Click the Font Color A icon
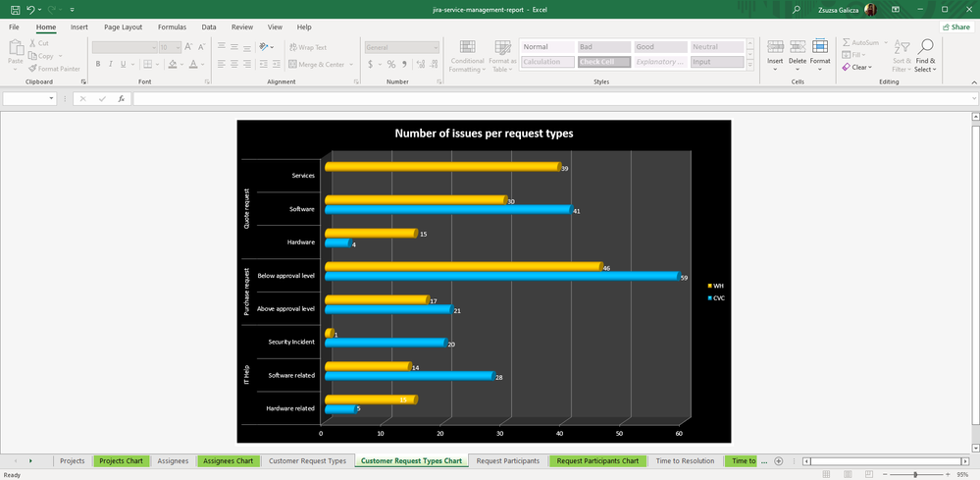Viewport: 980px width, 480px height. click(193, 64)
